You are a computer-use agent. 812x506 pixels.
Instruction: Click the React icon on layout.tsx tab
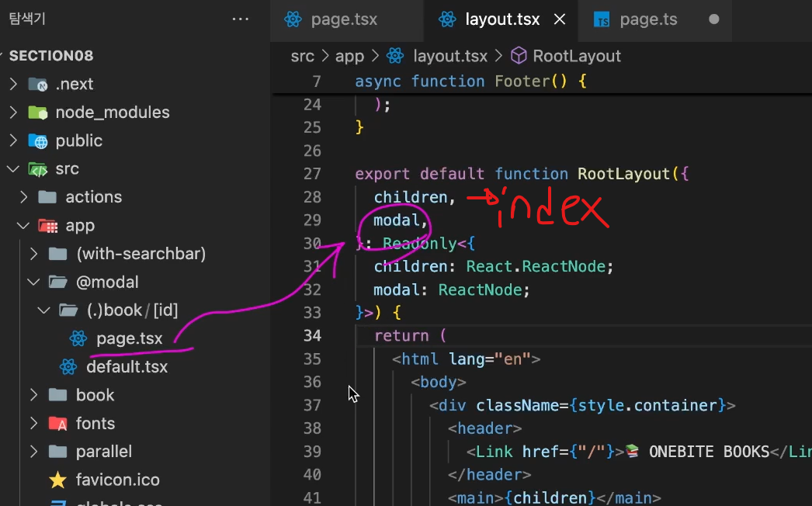tap(447, 19)
